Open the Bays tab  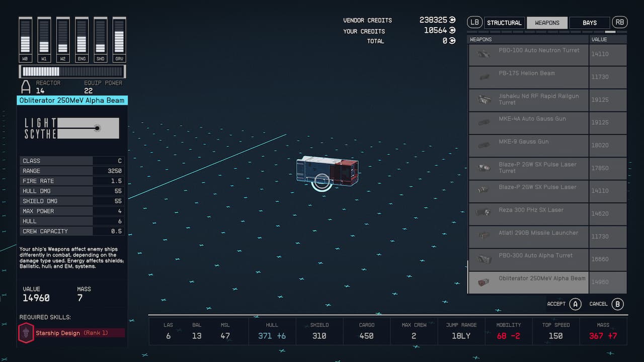click(589, 23)
